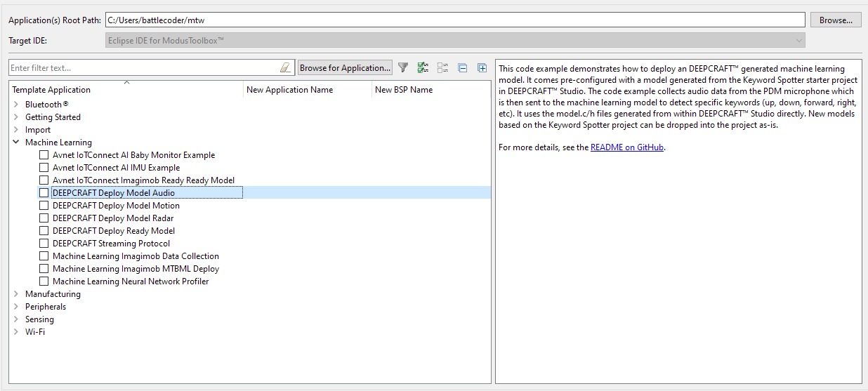The height and width of the screenshot is (391, 868).
Task: Expand the Sensing category
Action: click(x=16, y=319)
